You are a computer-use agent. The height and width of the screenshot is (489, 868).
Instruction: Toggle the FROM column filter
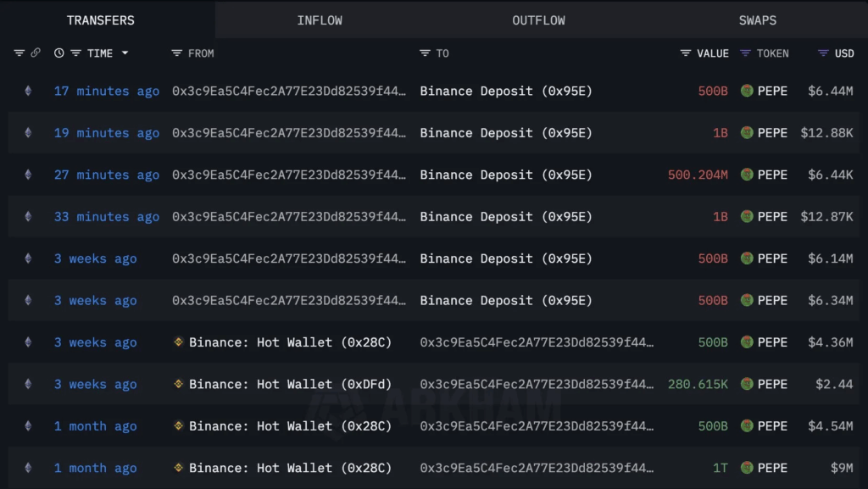[177, 53]
